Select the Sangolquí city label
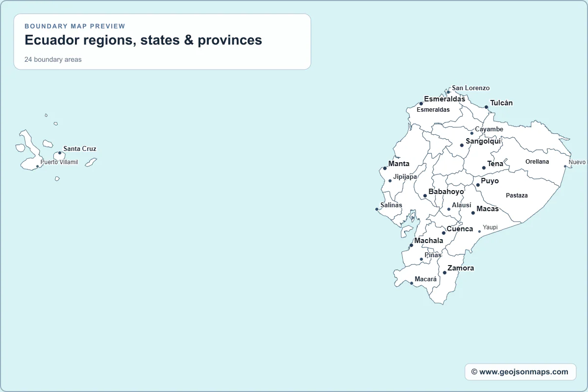The image size is (588, 392). (483, 141)
